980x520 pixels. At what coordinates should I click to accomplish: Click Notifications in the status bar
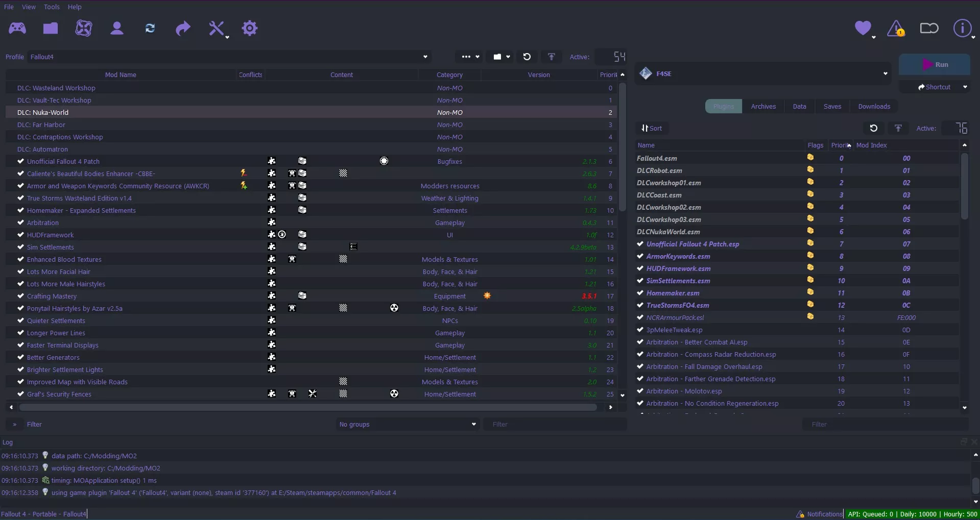[x=820, y=514]
